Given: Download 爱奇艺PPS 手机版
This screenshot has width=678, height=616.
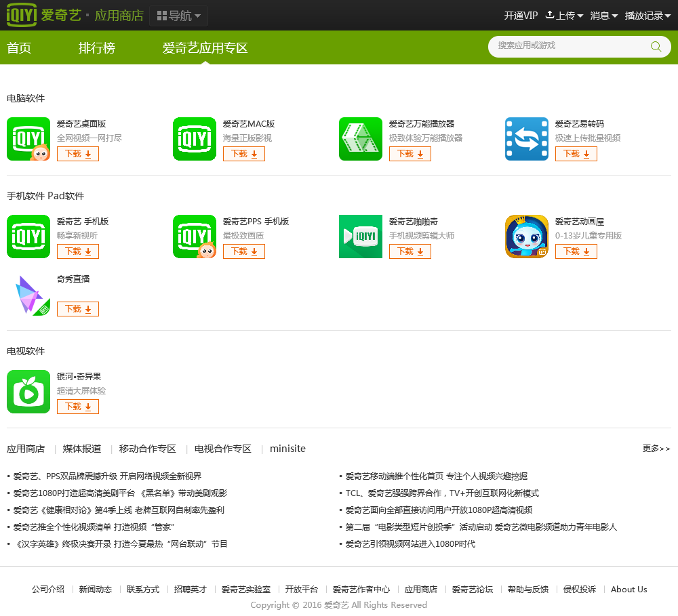Looking at the screenshot, I should click(244, 251).
